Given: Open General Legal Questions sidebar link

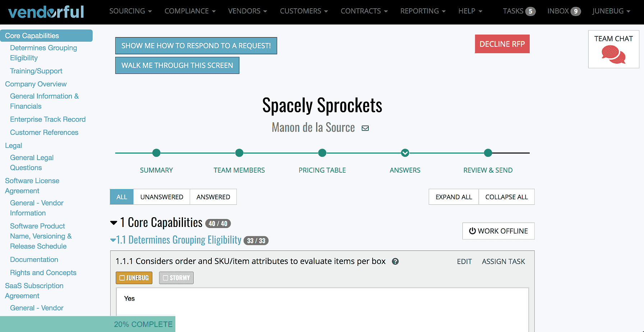Looking at the screenshot, I should coord(32,163).
